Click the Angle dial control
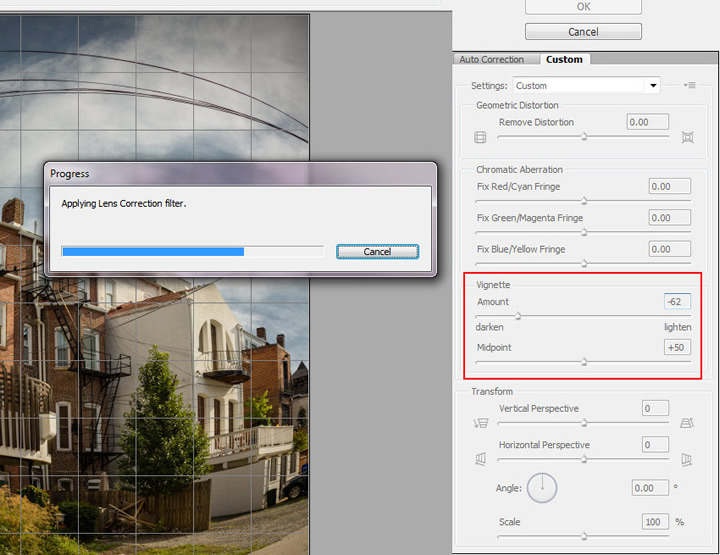 pos(541,487)
